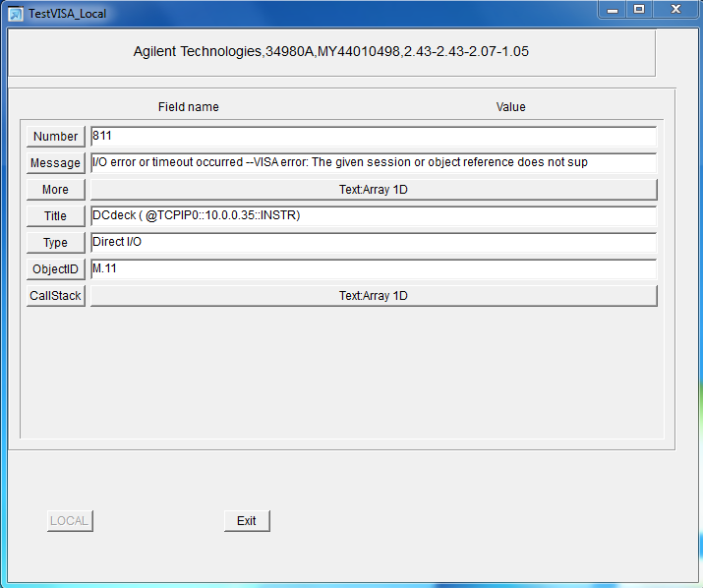
Task: Click the TestVISA_Local application icon in title bar
Action: click(x=16, y=14)
